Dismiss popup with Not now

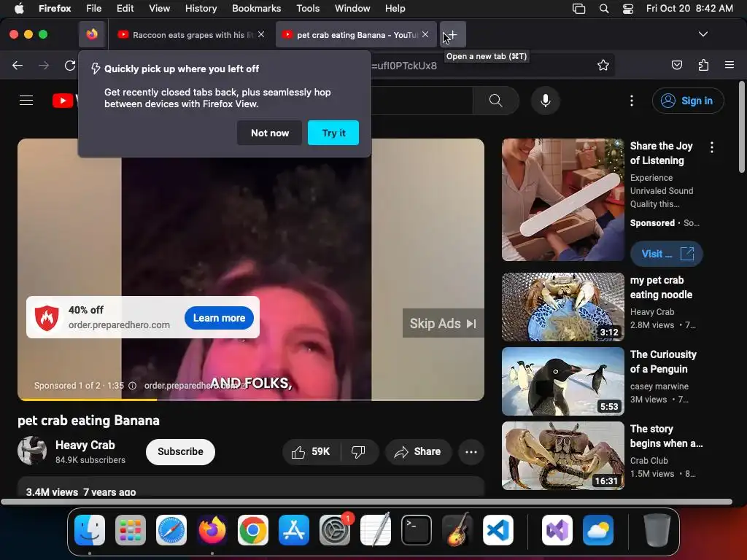(270, 133)
